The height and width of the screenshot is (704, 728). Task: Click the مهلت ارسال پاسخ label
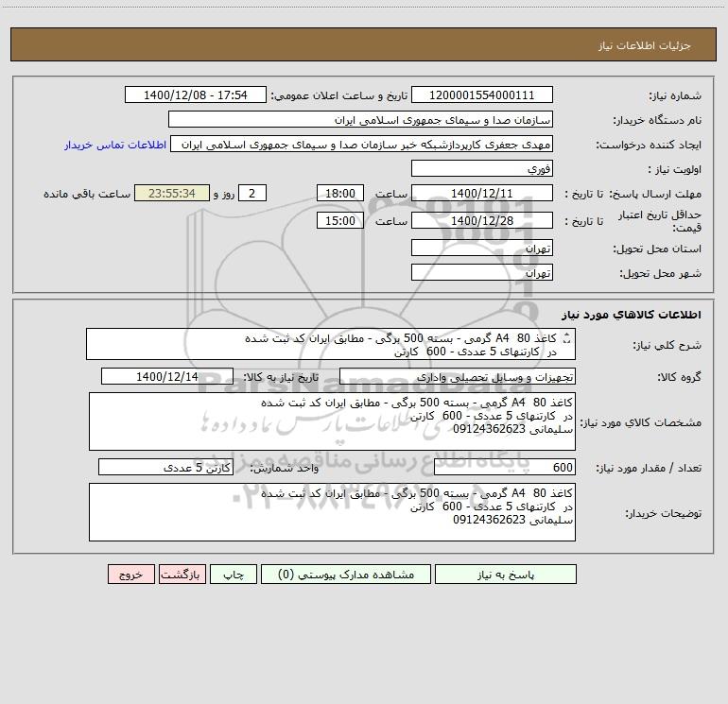tap(654, 194)
